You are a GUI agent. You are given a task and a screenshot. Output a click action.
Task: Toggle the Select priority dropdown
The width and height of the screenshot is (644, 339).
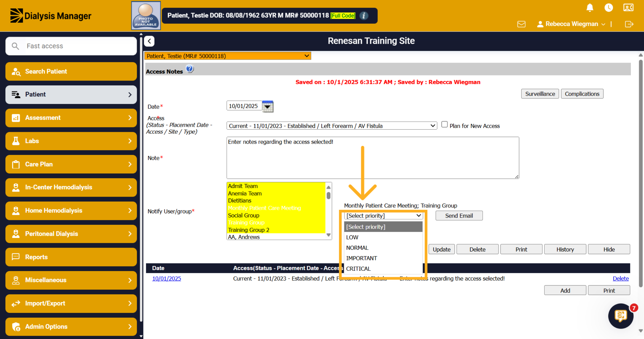(x=383, y=216)
